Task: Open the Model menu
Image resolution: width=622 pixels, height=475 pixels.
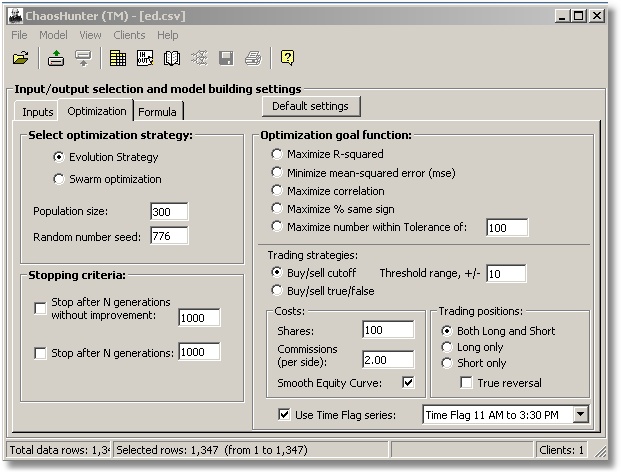Action: coord(53,35)
